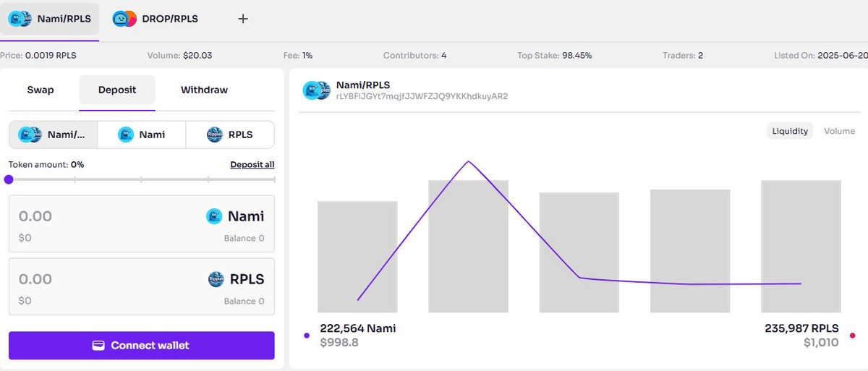Click the Traders: 2 stat
This screenshot has height=371, width=868.
[x=682, y=55]
